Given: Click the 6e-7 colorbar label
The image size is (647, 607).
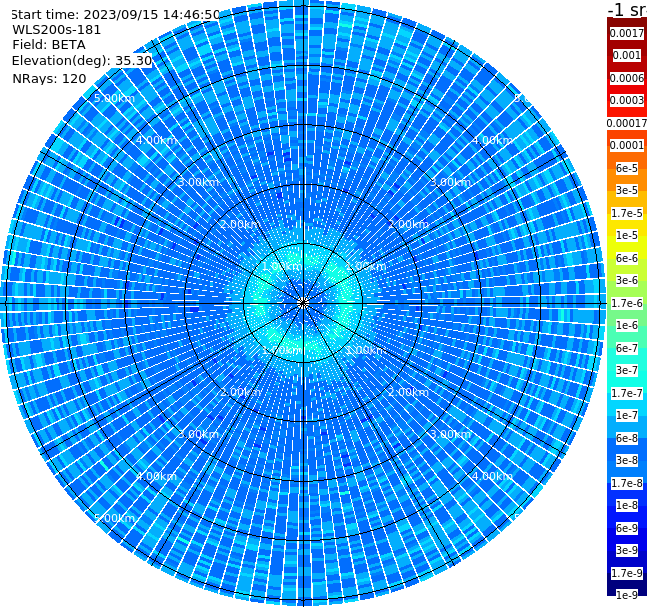Looking at the screenshot, I should click(627, 348).
